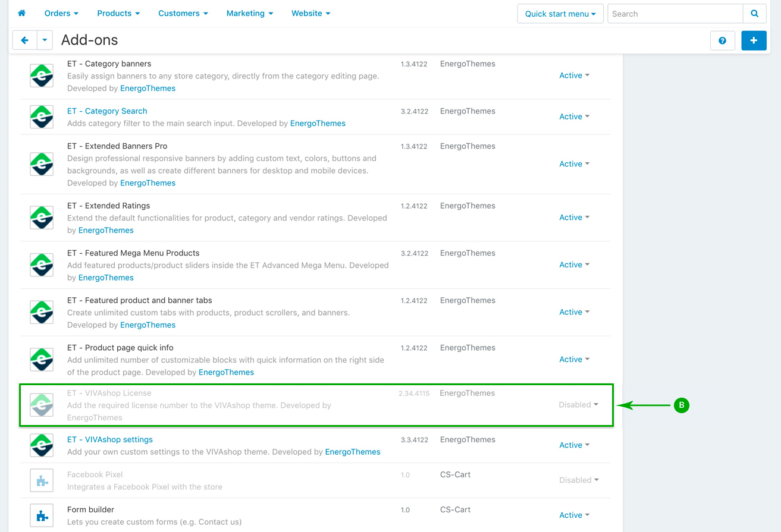This screenshot has width=781, height=532.
Task: Click the Featured product and banner tabs logo icon
Action: [x=42, y=312]
